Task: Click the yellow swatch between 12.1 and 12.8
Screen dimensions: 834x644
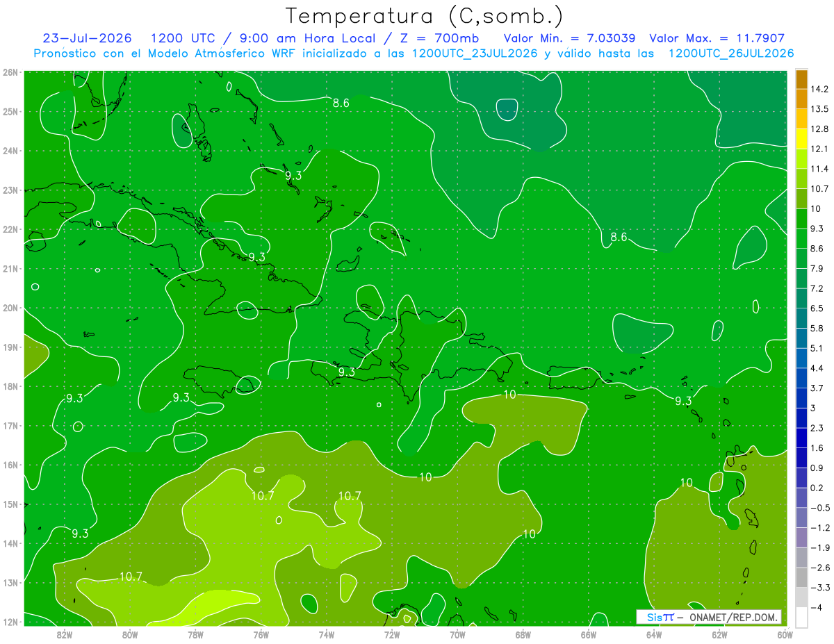Action: 801,139
